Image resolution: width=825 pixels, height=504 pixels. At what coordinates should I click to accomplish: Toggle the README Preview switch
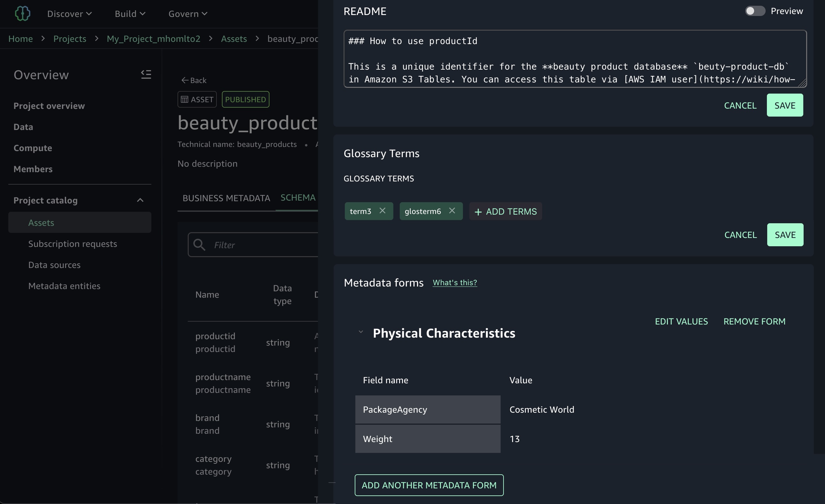click(755, 11)
